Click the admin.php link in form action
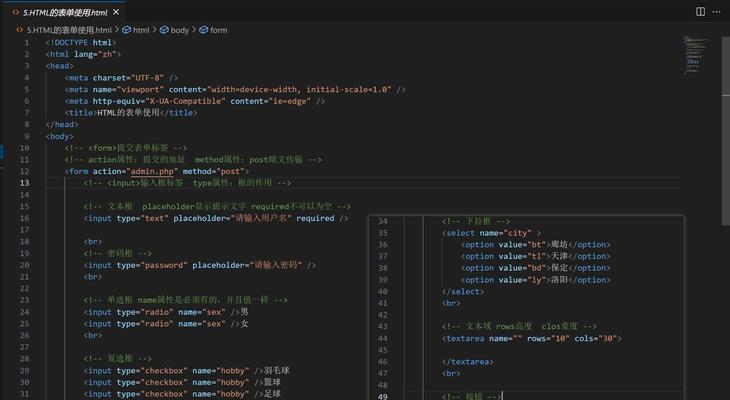This screenshot has width=730, height=400. coord(152,171)
